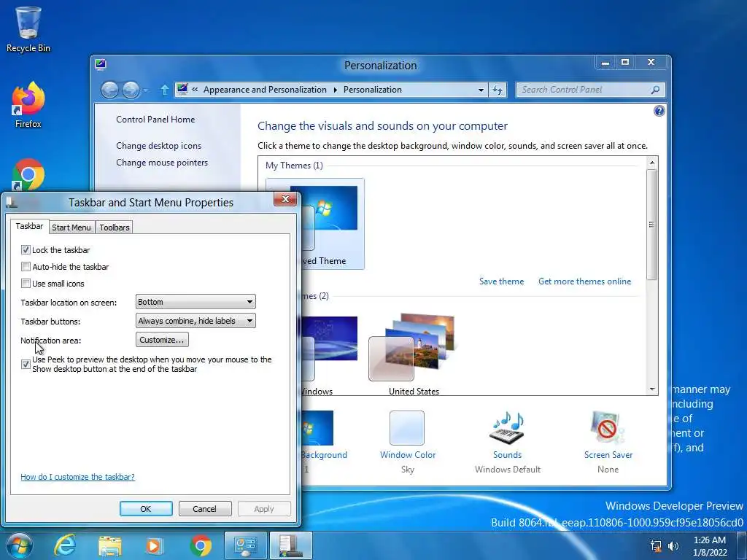This screenshot has height=560, width=747.
Task: Launch Firefox from the desktop icon
Action: coord(28,105)
